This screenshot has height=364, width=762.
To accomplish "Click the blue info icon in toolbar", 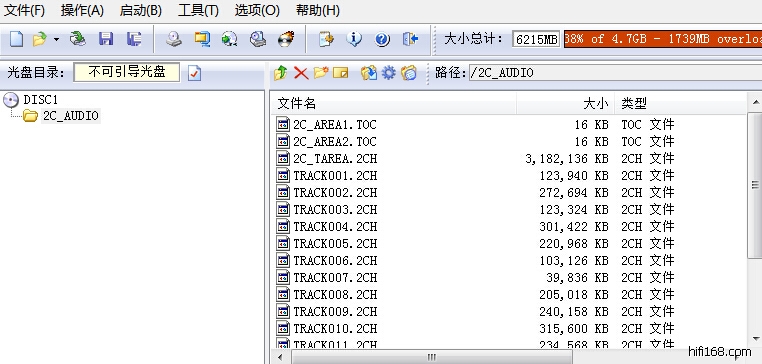I will click(x=354, y=39).
